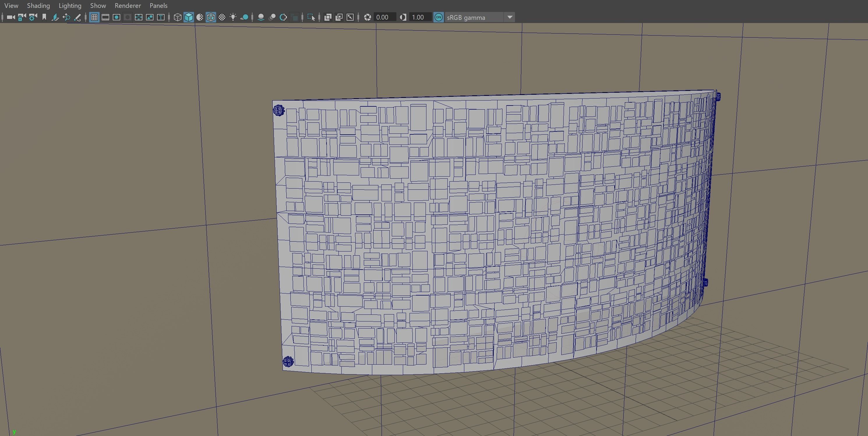Click the Gamma value field 1.00
This screenshot has width=868, height=436.
coord(419,17)
